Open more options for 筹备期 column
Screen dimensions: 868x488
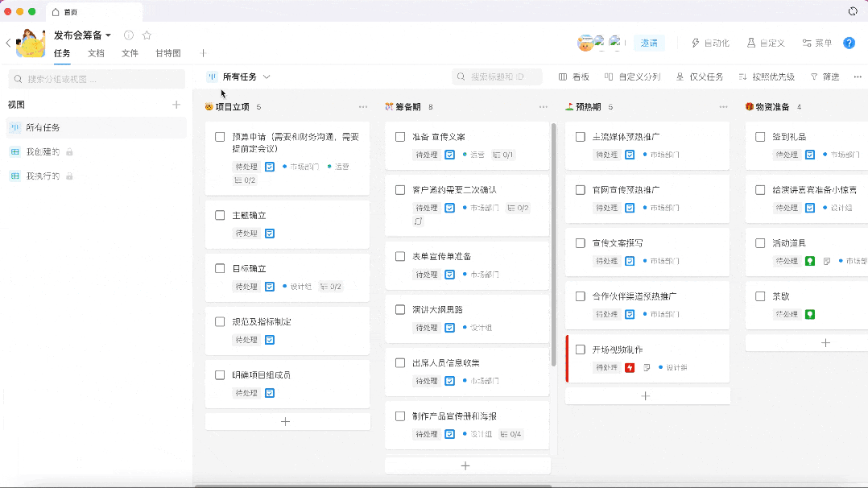pyautogui.click(x=544, y=107)
